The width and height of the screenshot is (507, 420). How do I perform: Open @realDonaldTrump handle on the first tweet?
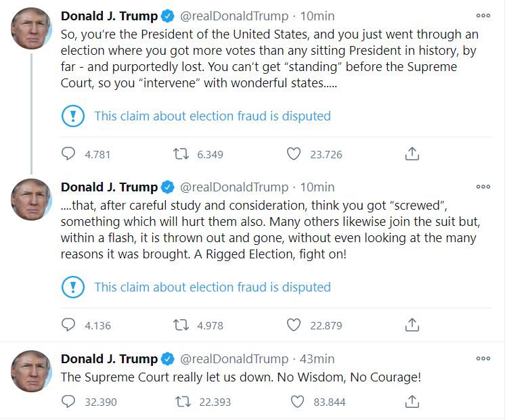click(234, 16)
